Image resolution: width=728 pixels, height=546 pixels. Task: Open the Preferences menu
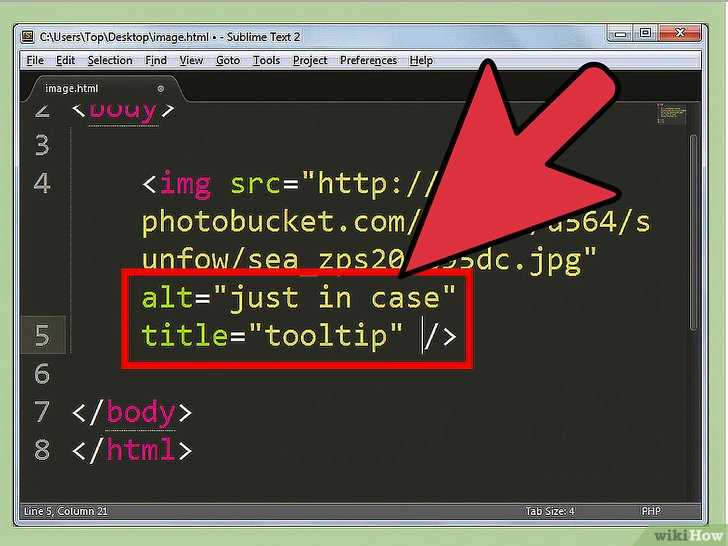[369, 60]
